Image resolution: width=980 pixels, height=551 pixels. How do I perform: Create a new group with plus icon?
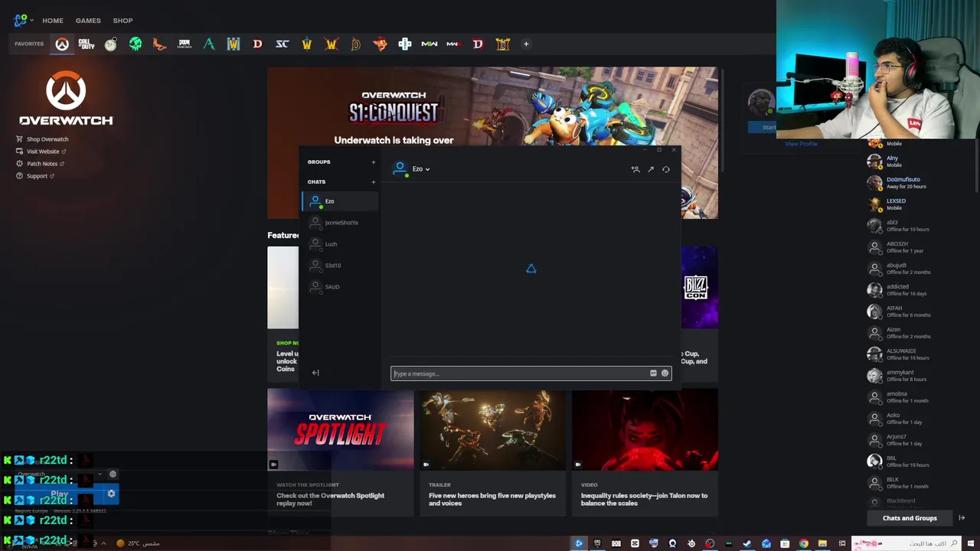[x=374, y=162]
